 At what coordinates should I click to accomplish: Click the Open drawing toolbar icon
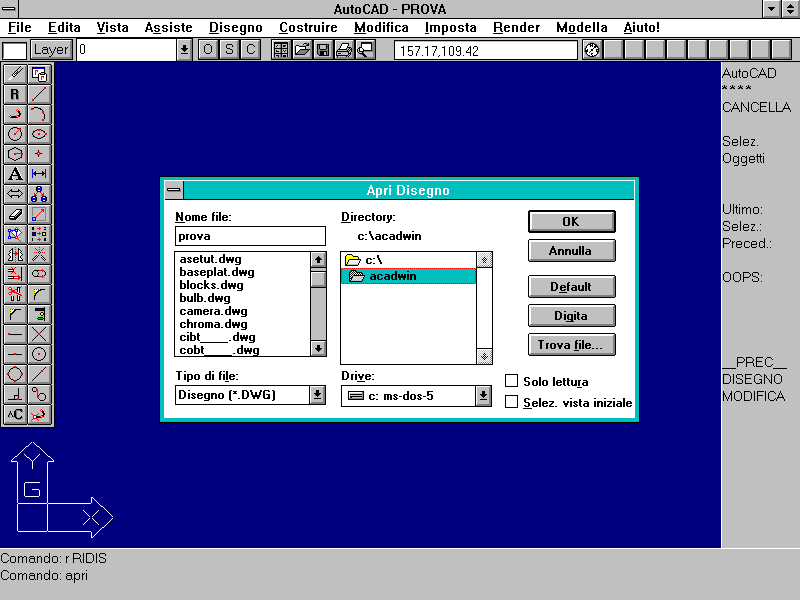(x=302, y=49)
